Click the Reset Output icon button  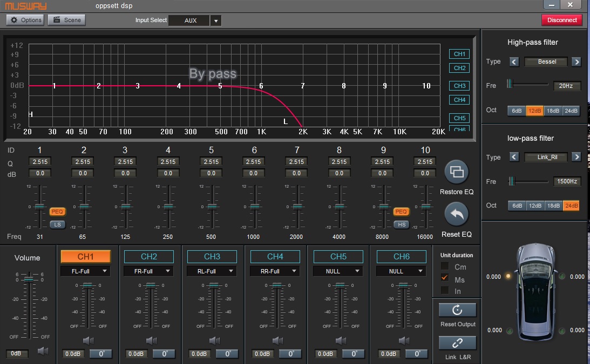(457, 310)
